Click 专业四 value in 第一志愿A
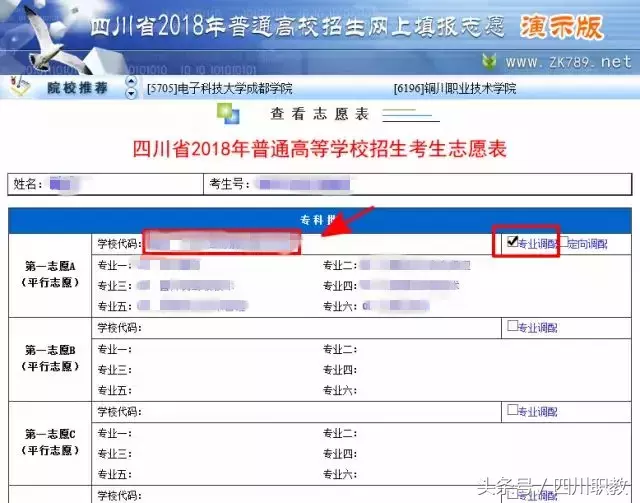 (409, 285)
